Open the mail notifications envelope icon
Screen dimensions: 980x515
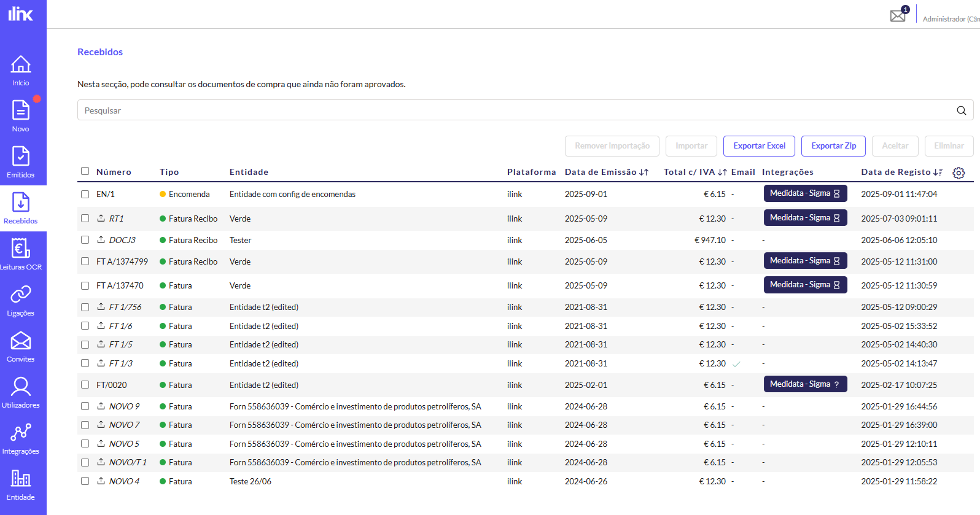coord(898,15)
